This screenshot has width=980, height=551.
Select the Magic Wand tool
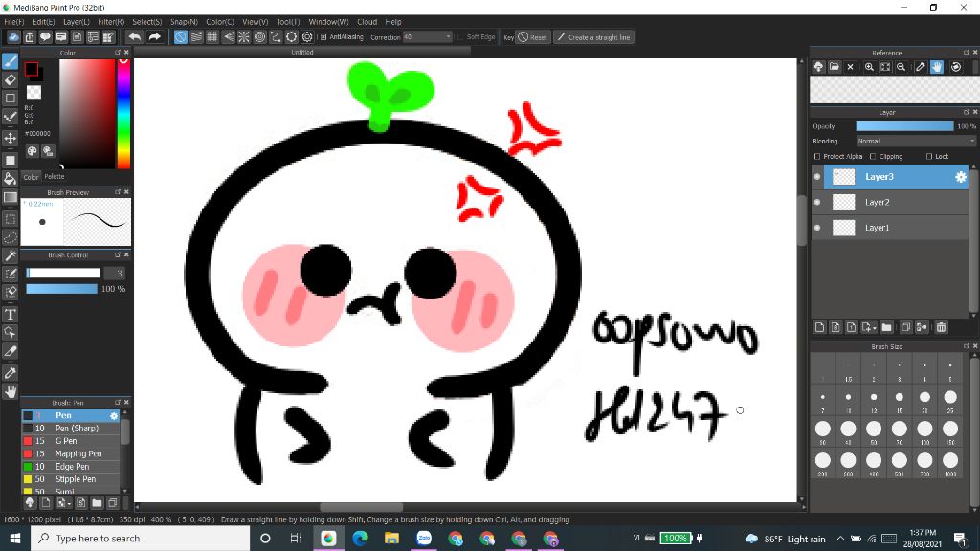click(10, 255)
